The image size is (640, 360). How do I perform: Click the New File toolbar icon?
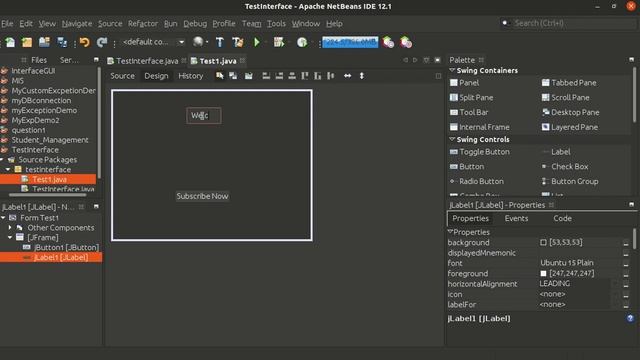pos(10,42)
